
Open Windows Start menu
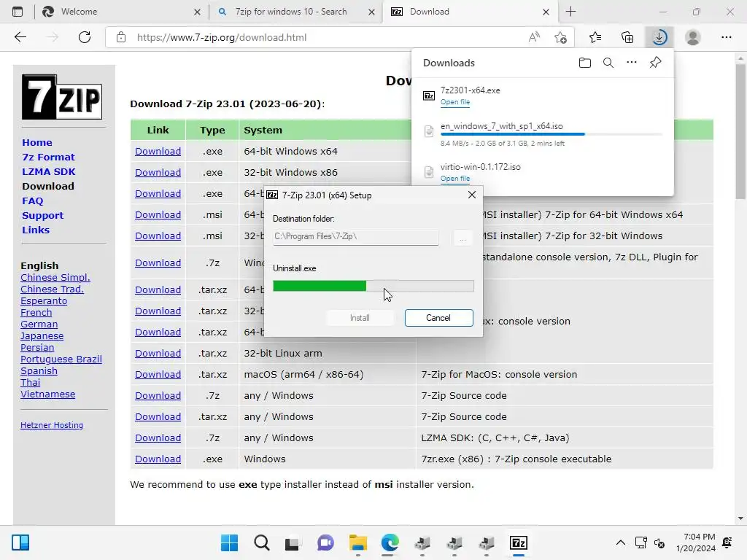229,542
